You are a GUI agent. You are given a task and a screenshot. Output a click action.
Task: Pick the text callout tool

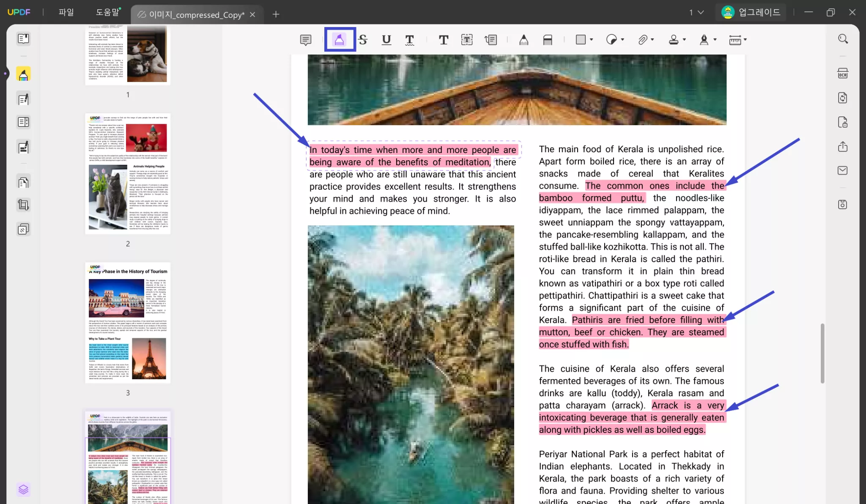pyautogui.click(x=491, y=40)
